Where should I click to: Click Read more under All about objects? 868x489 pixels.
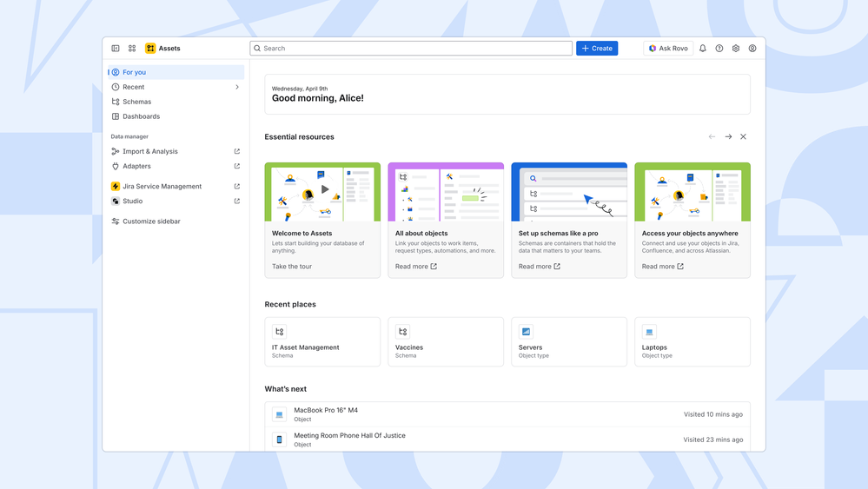[415, 266]
